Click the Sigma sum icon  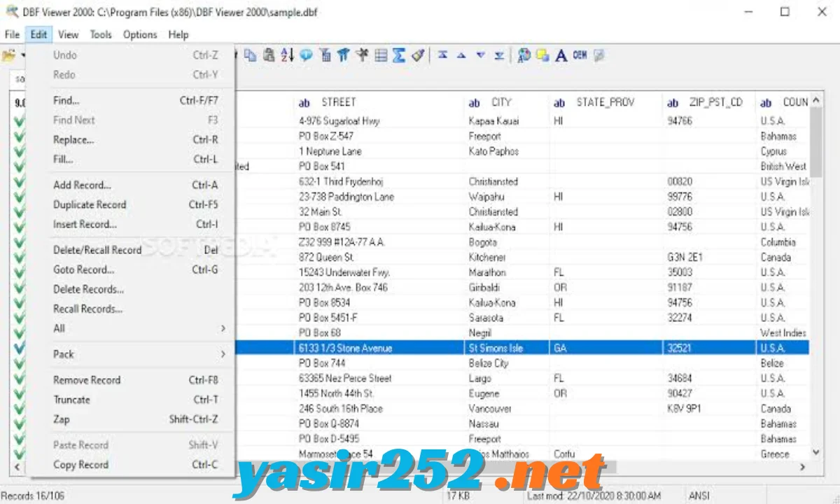(x=399, y=55)
